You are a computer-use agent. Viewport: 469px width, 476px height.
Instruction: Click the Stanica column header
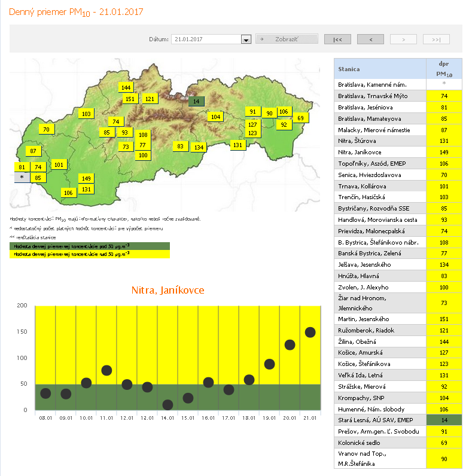coord(379,69)
